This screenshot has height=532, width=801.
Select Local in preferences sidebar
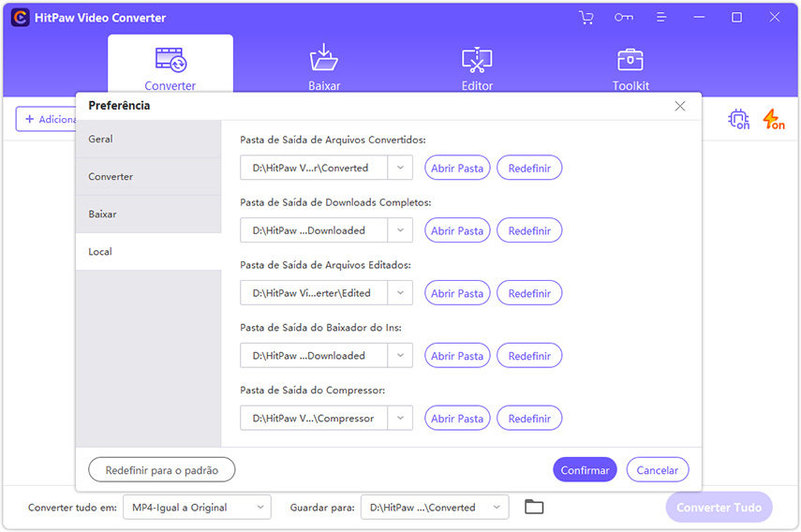(x=148, y=252)
